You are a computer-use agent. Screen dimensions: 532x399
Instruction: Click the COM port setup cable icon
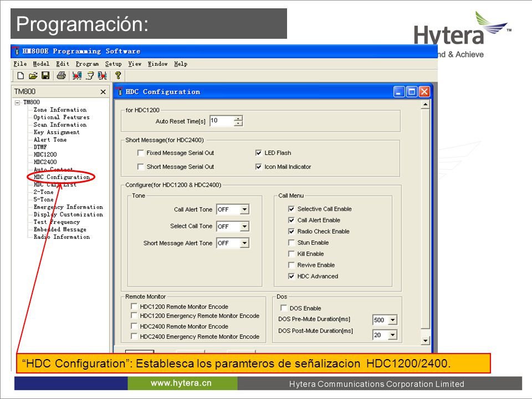click(x=90, y=76)
